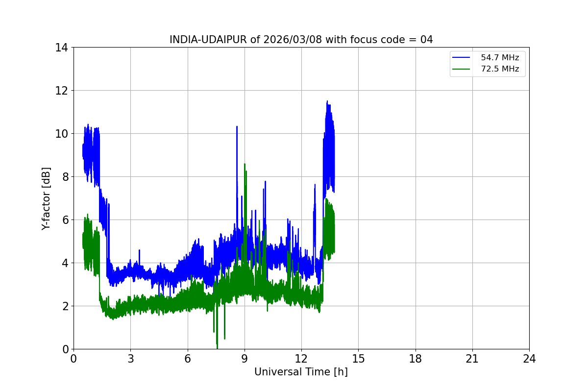The width and height of the screenshot is (588, 392).
Task: Click y-axis tick label 8
Action: (x=64, y=177)
